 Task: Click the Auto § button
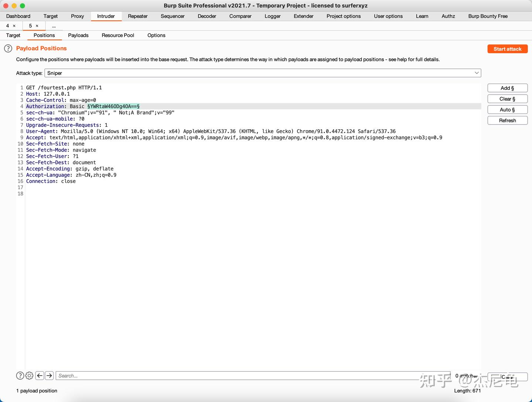pyautogui.click(x=508, y=110)
